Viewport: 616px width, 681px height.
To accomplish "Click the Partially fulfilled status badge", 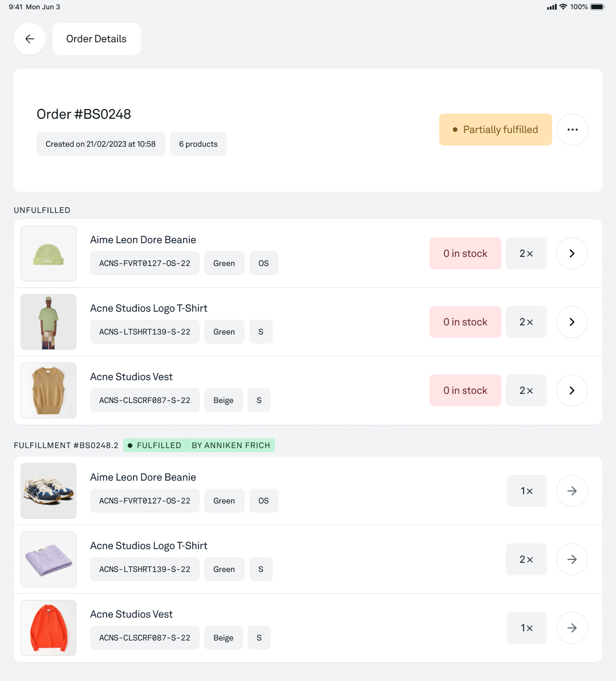I will (495, 130).
